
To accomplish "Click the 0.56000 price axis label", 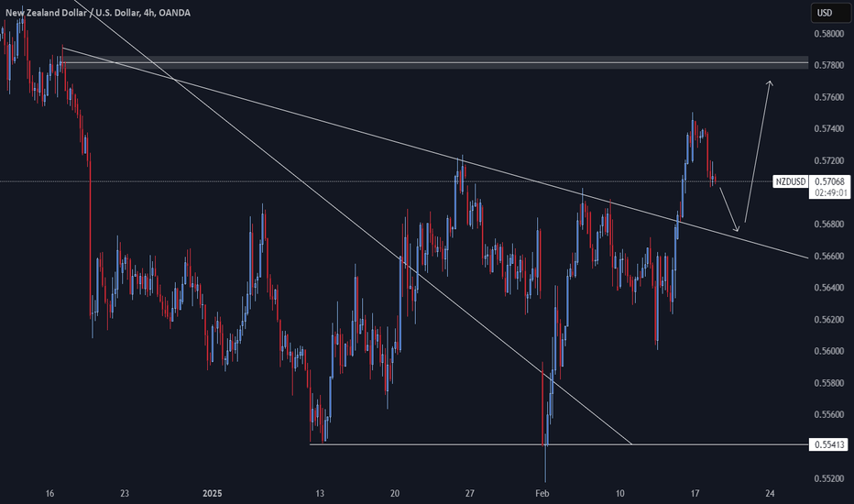I will pyautogui.click(x=829, y=351).
